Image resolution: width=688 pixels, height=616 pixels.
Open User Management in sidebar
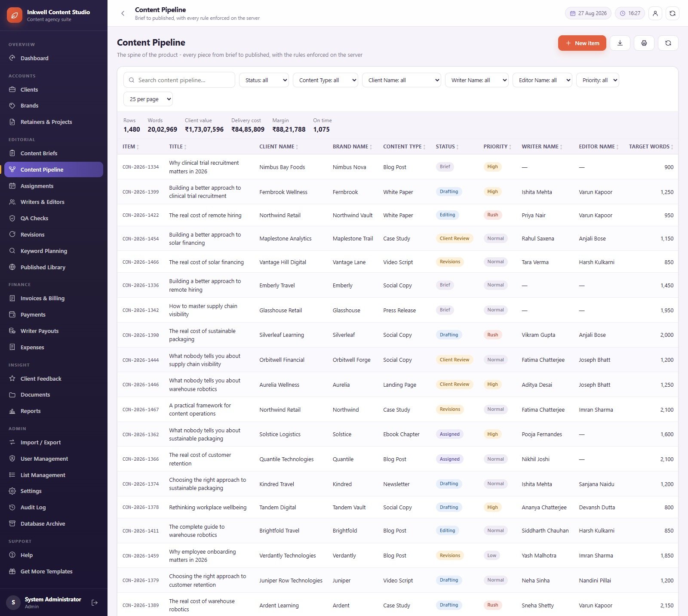click(x=54, y=459)
